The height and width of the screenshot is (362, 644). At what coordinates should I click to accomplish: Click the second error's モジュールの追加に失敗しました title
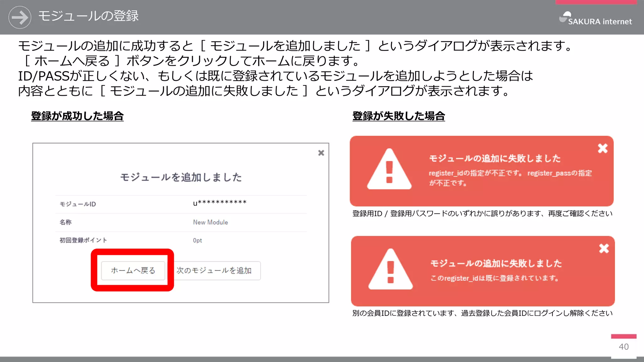496,263
